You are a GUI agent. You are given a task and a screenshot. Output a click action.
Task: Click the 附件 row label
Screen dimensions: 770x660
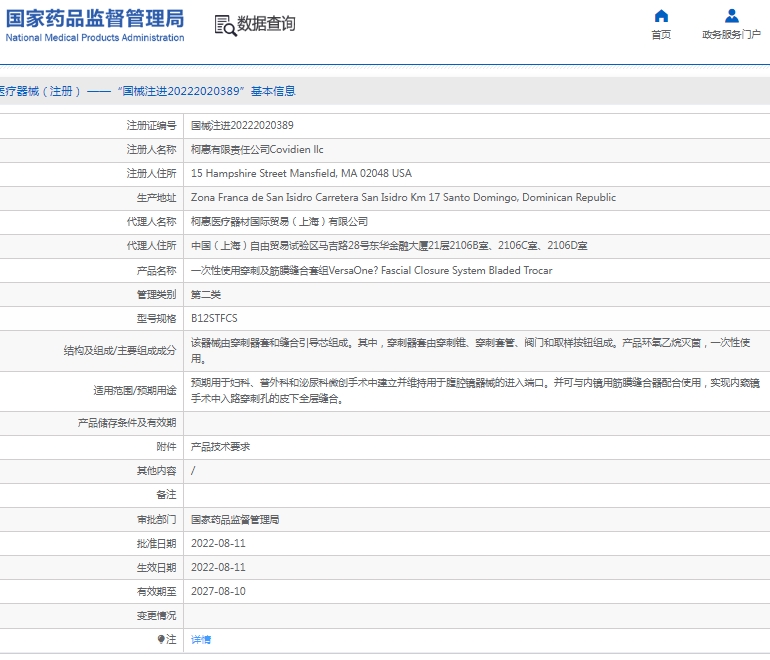click(166, 446)
